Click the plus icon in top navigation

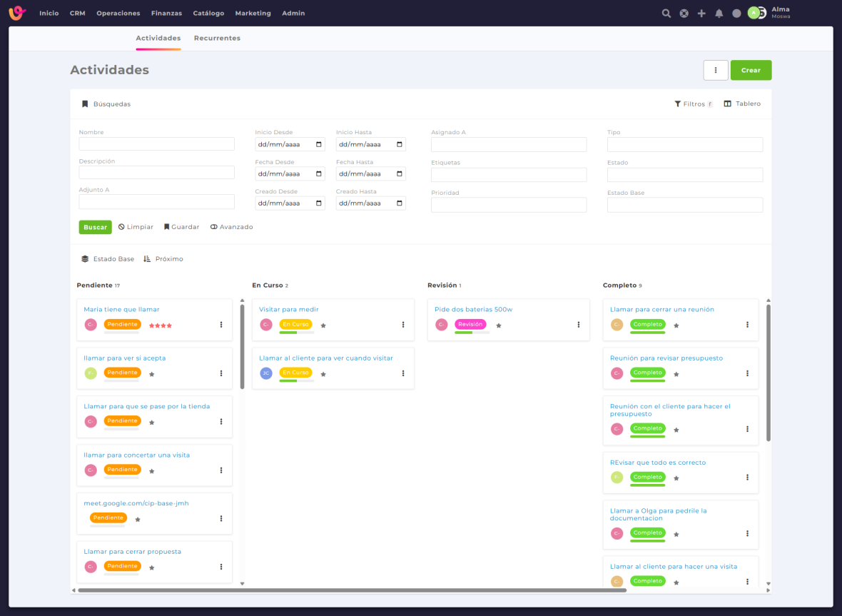pos(701,14)
